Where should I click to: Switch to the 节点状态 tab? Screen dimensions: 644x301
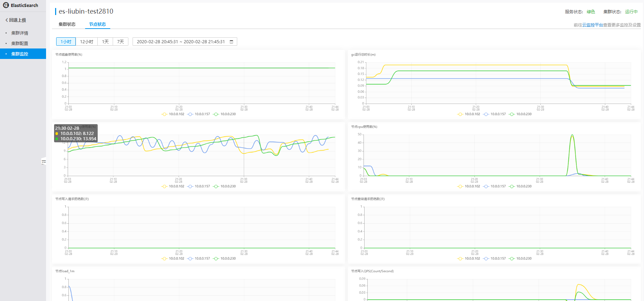[97, 24]
